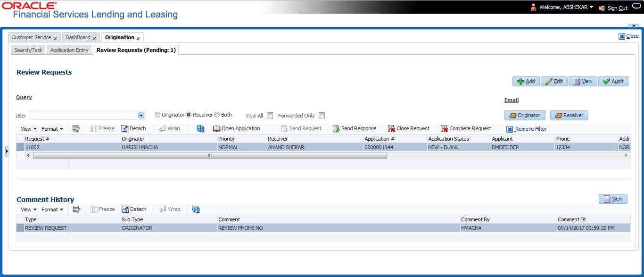Click the View button in Comment History
The height and width of the screenshot is (277, 644).
point(613,199)
